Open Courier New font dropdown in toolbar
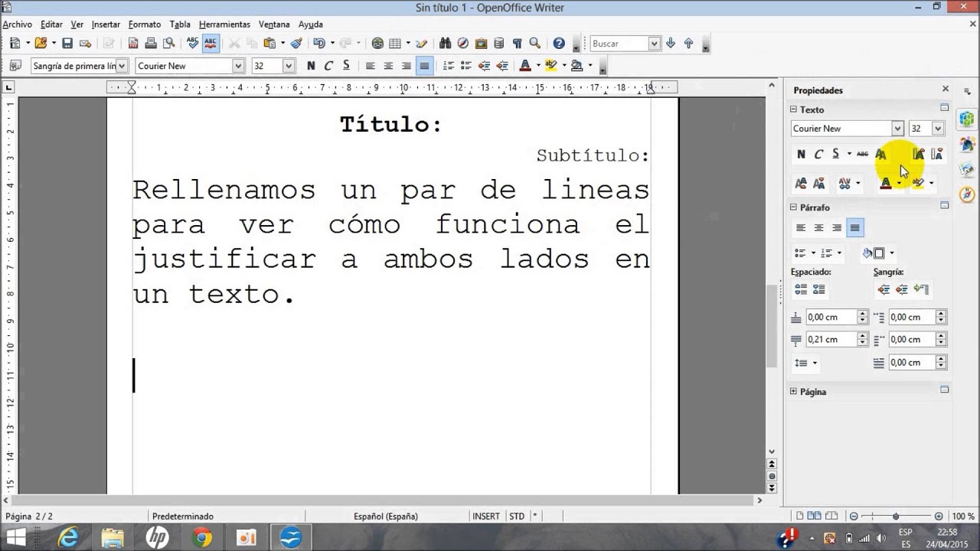 (x=238, y=66)
